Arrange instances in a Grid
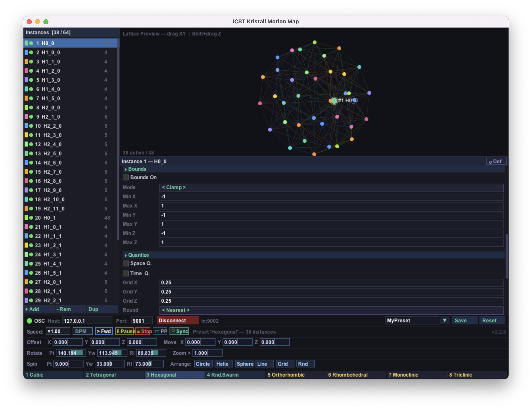Screen dimensions: 532x410 point(285,364)
